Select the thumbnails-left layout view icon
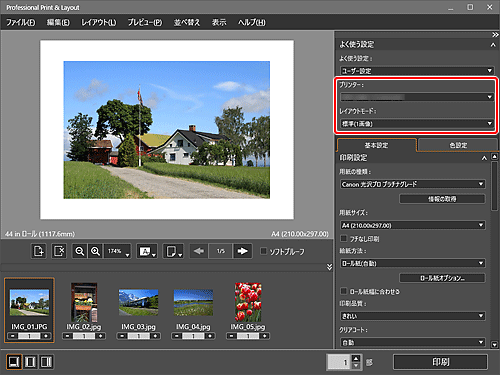Viewport: 500px width, 375px height. [x=30, y=362]
